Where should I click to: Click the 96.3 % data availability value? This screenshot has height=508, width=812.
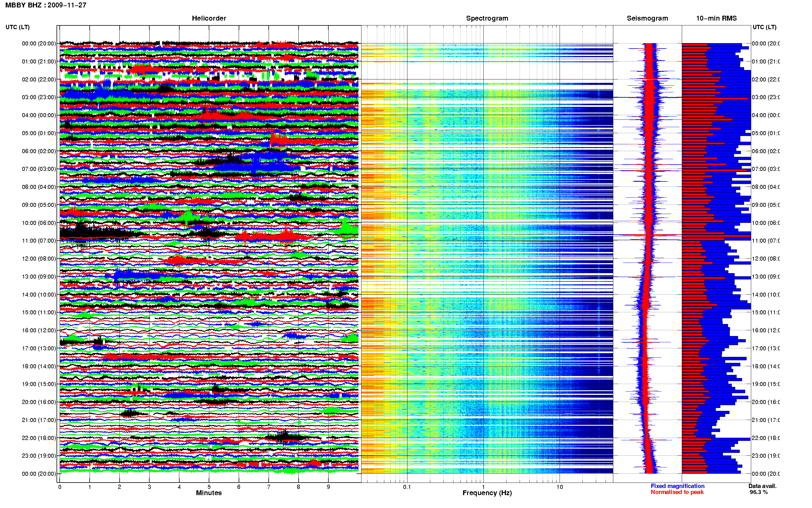click(x=759, y=492)
